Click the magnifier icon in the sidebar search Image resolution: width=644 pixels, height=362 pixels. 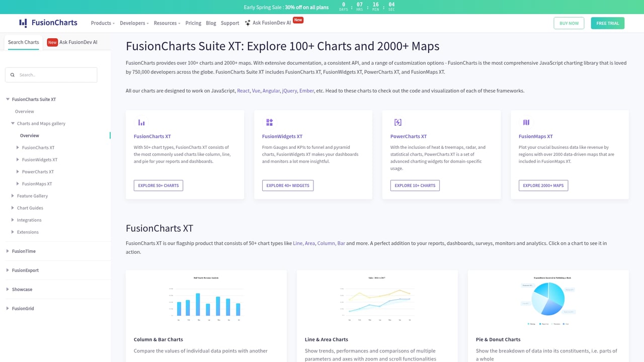coord(13,74)
